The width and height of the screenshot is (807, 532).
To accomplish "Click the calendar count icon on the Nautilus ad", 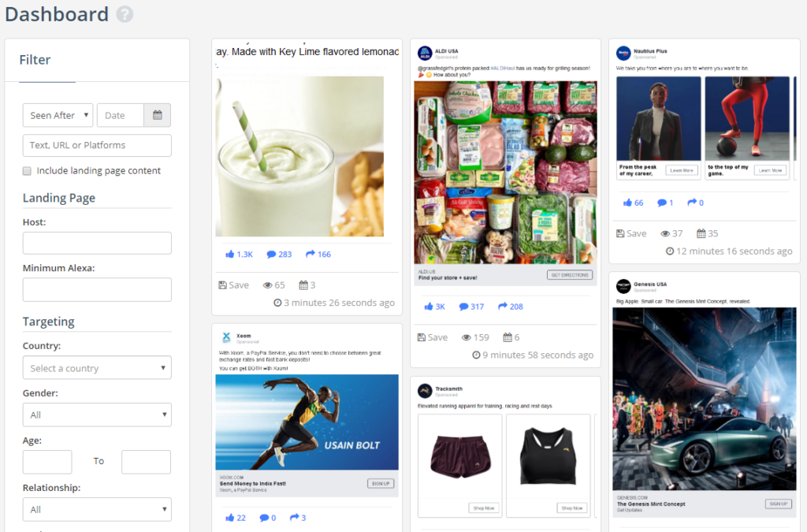I will (x=701, y=233).
